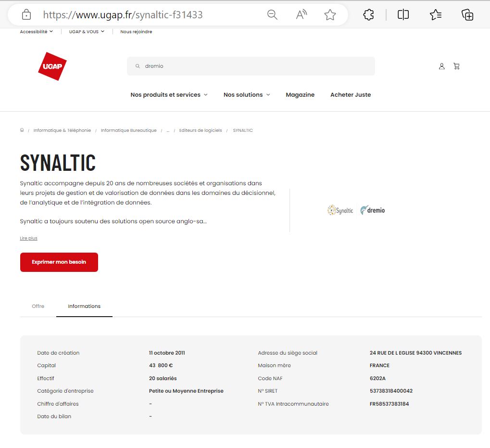490x448 pixels.
Task: Click the home breadcrumb icon
Action: point(22,130)
